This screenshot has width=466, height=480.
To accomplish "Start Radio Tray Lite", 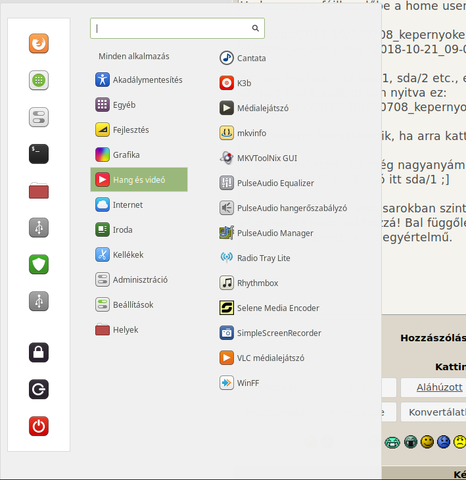I will 255,258.
